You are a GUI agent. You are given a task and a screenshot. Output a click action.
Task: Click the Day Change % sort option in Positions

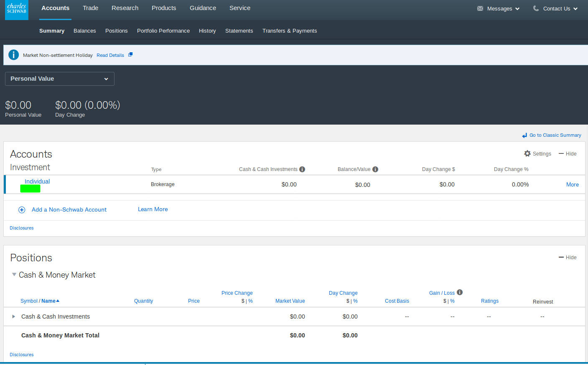355,301
